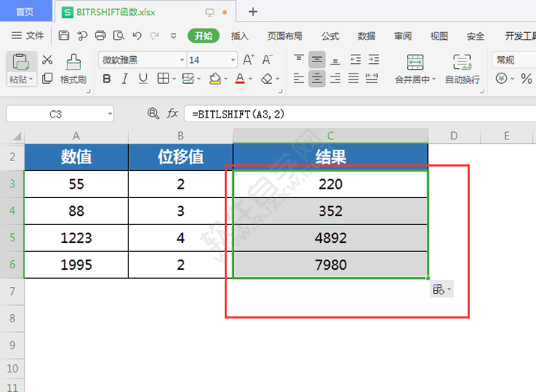Toggle center horizontal alignment
Image resolution: width=536 pixels, height=392 pixels.
pyautogui.click(x=317, y=79)
